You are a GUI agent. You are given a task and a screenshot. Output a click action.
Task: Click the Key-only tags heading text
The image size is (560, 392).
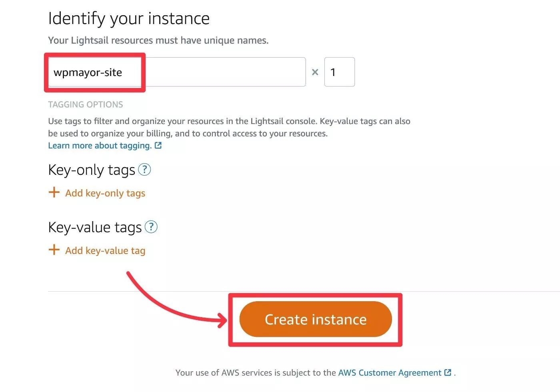[92, 170]
